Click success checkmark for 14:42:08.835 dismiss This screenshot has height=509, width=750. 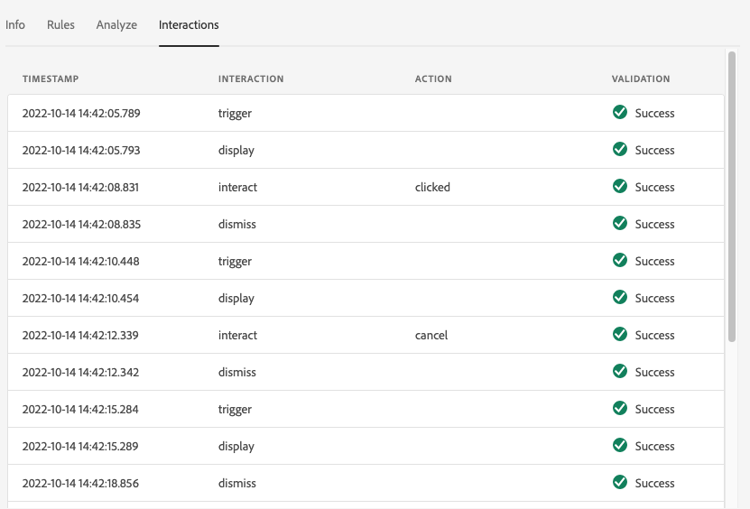pos(620,224)
